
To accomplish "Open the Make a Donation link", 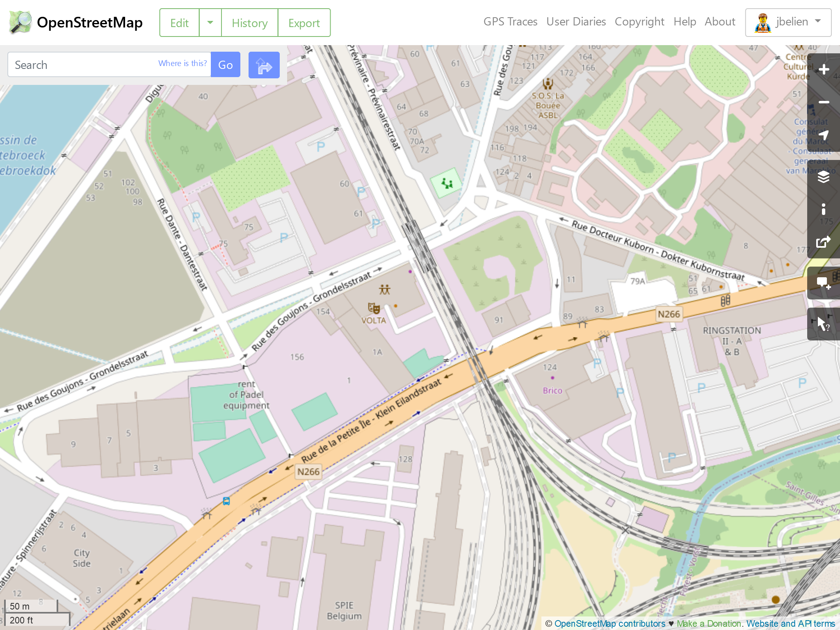I will tap(708, 623).
